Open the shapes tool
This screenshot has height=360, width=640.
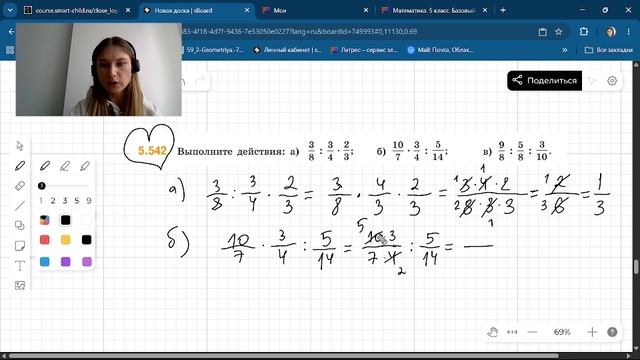(x=20, y=225)
